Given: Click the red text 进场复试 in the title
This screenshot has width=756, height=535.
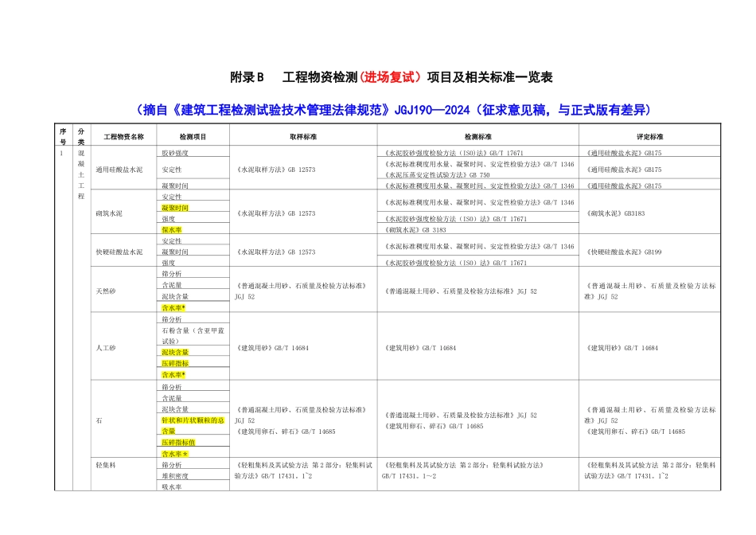Looking at the screenshot, I should 389,77.
